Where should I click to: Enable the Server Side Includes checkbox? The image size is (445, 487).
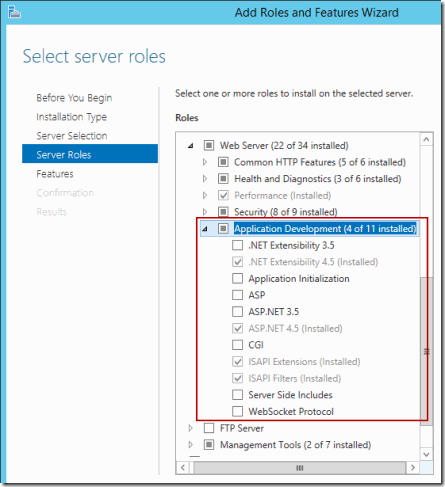pos(237,395)
